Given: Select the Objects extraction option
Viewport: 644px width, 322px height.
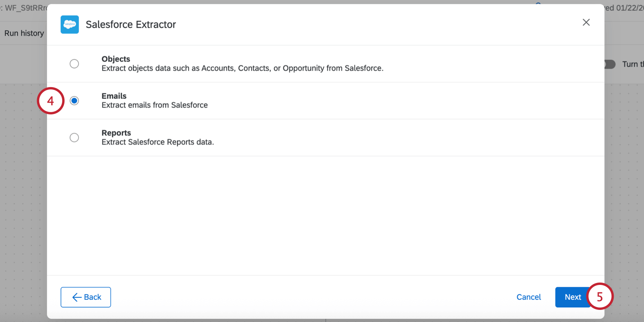Looking at the screenshot, I should (x=74, y=64).
